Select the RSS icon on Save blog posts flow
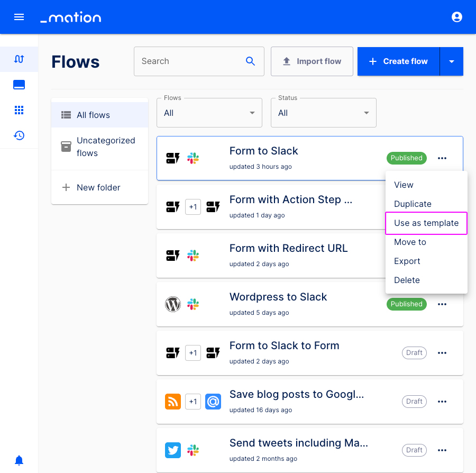The height and width of the screenshot is (473, 476). click(x=173, y=402)
